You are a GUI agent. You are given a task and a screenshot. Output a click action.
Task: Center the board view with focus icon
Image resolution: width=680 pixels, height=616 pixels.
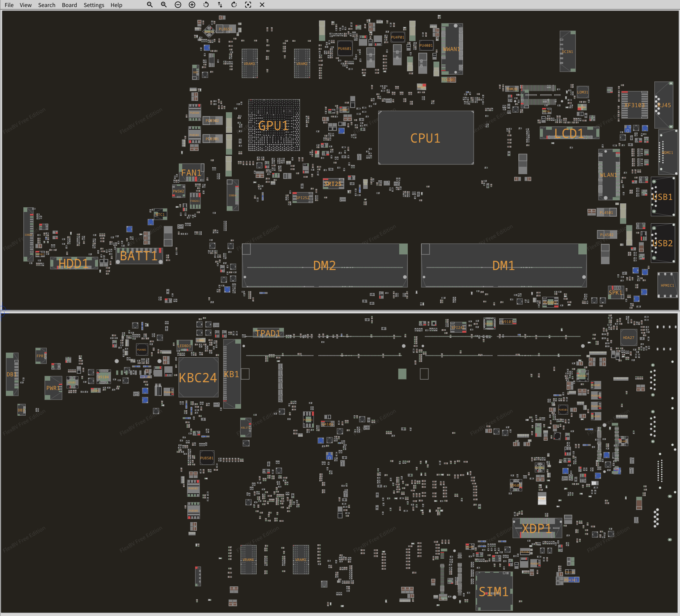[248, 5]
